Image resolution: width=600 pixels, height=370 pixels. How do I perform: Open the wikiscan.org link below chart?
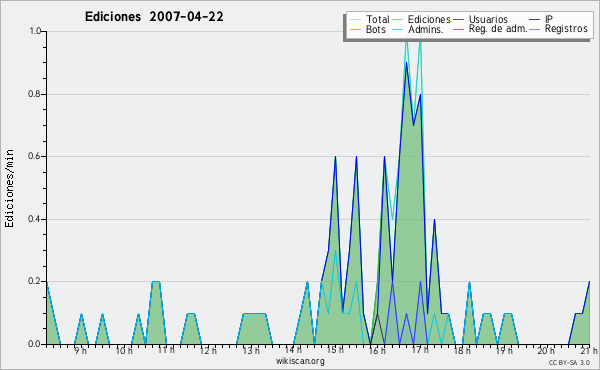click(300, 361)
